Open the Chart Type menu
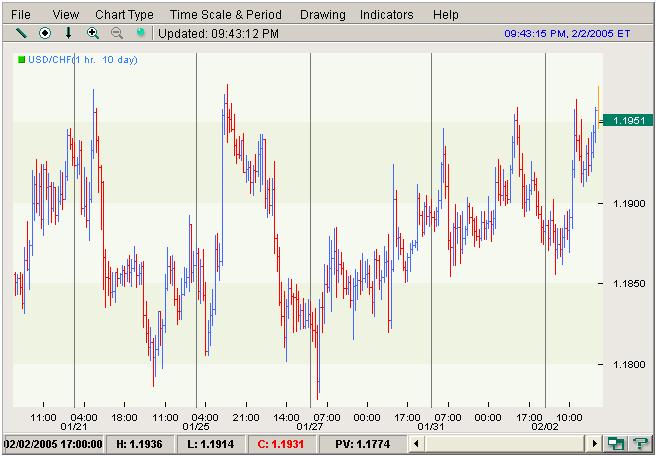 point(124,15)
